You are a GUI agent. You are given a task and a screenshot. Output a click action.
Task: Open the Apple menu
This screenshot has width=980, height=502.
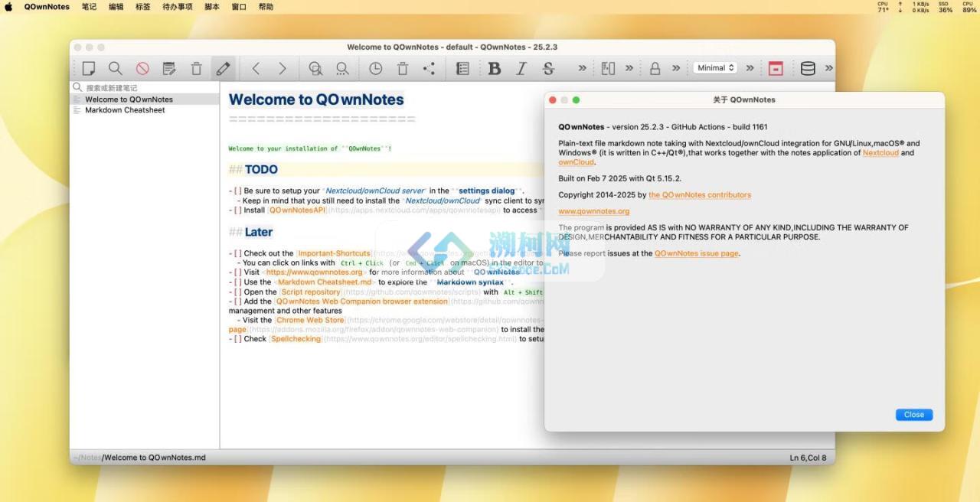coord(9,7)
